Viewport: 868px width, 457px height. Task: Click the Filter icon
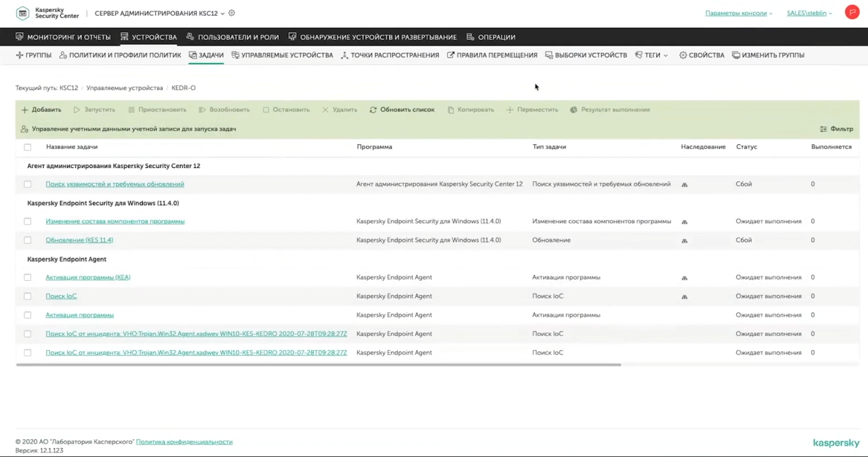pyautogui.click(x=823, y=129)
